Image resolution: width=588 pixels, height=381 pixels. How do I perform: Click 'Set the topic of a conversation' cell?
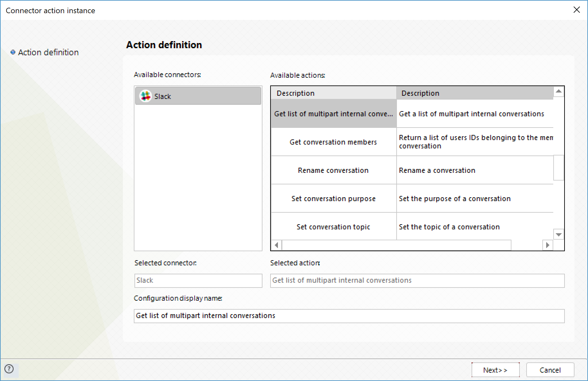475,227
